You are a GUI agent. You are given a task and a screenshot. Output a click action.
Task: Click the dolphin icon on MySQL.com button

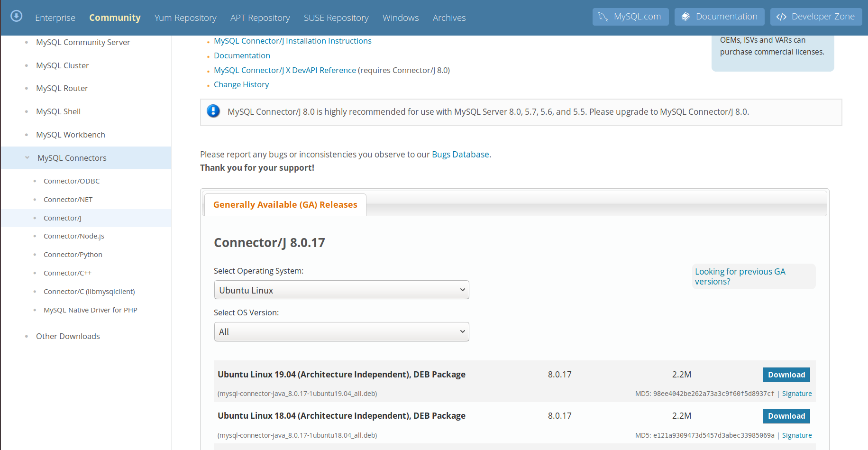pos(603,17)
